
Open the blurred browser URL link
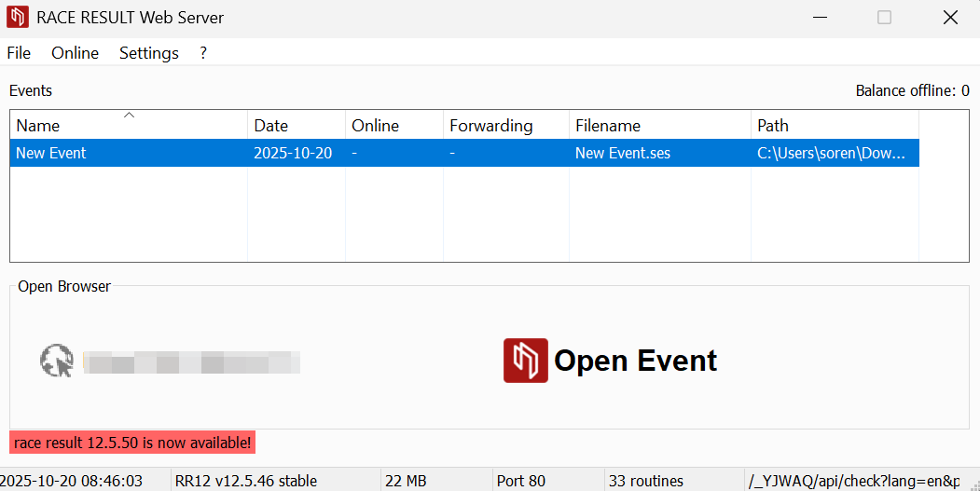pos(191,362)
